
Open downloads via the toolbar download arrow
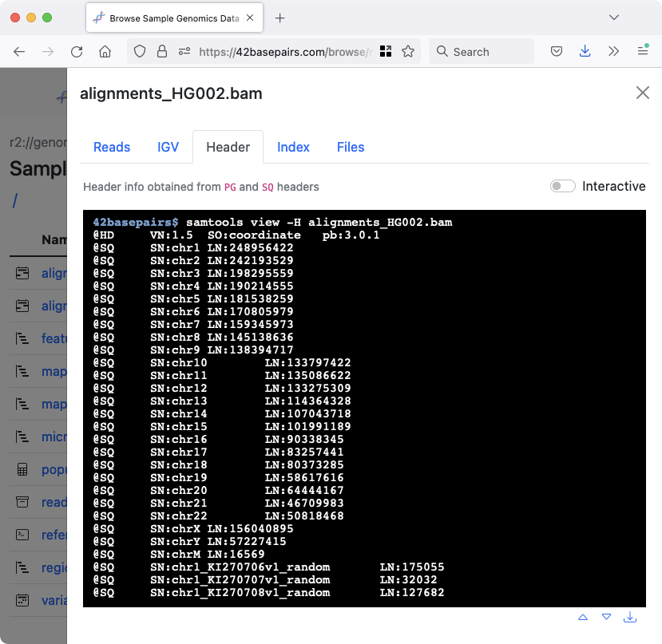[x=585, y=50]
